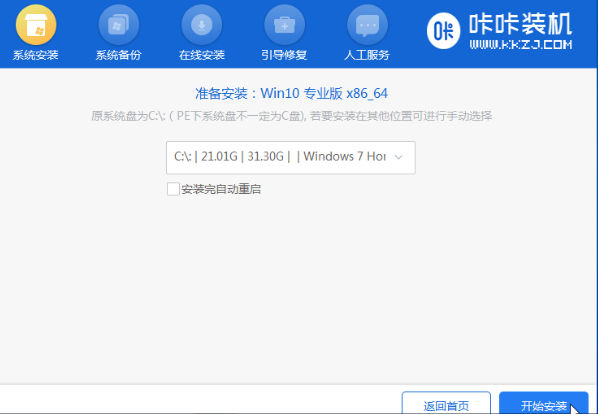Click the 咔咔装机 brand name text
This screenshot has height=414, width=598.
coord(521,24)
